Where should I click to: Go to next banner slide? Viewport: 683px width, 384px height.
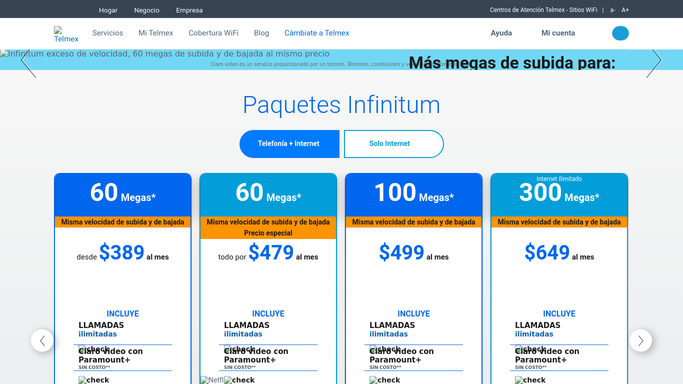point(654,64)
